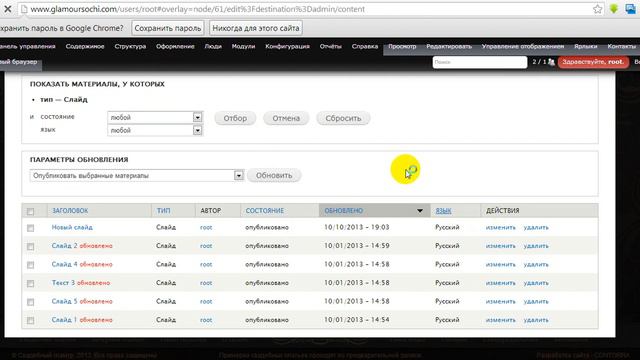This screenshot has height=360, width=640.
Task: Click изменить for Слайд 1
Action: pyautogui.click(x=501, y=320)
